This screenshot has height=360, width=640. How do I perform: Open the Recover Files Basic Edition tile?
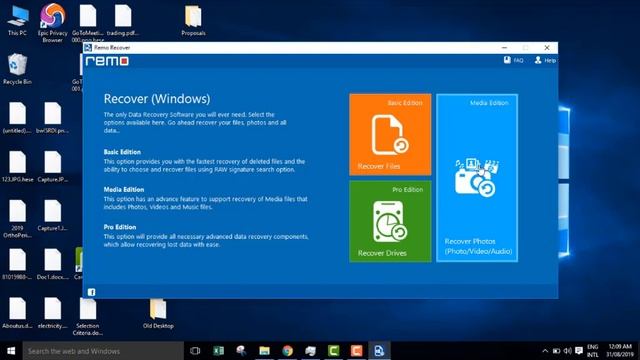[390, 135]
